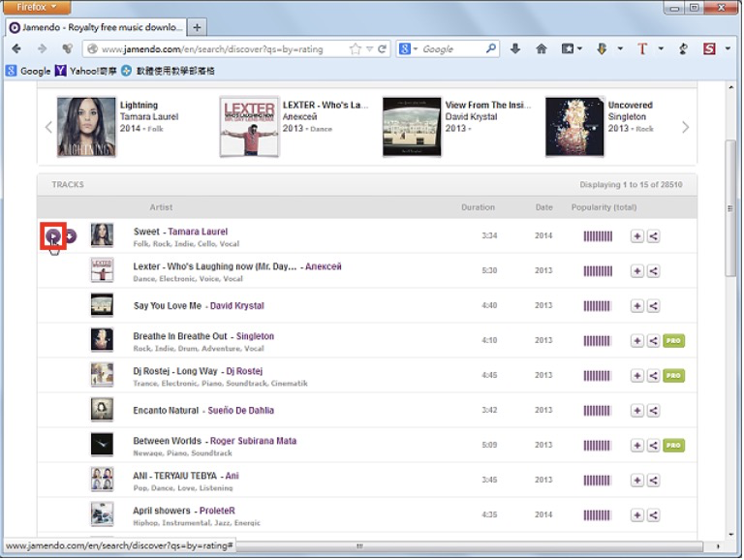Add Sweet track to playlist with plus icon
This screenshot has height=560, width=744.
click(637, 235)
